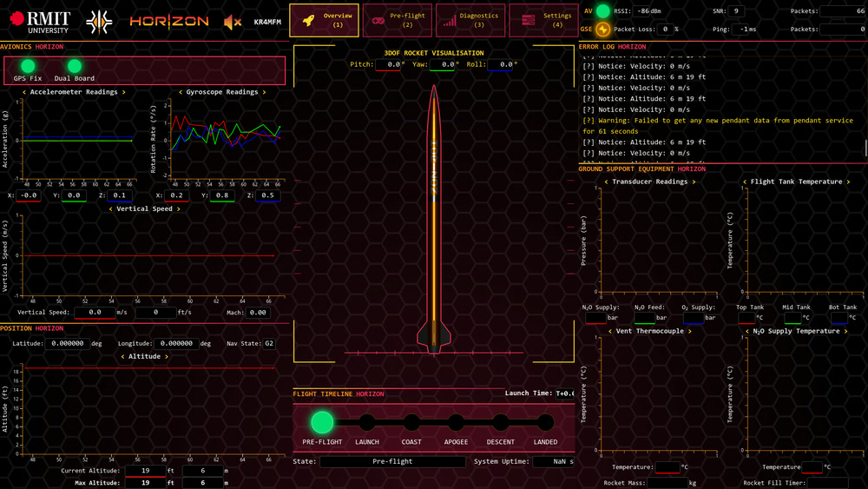868x489 pixels.
Task: Select the Apogee flight timeline marker
Action: pos(457,422)
